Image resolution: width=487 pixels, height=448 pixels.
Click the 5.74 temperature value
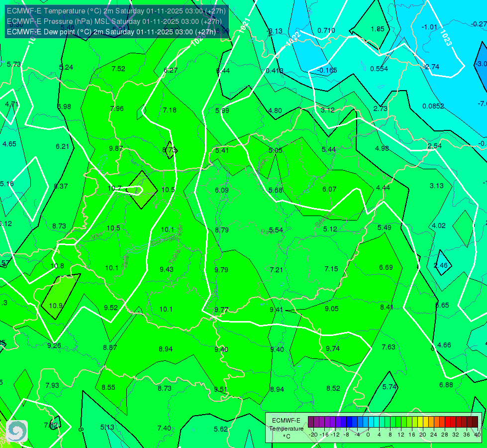(390, 386)
